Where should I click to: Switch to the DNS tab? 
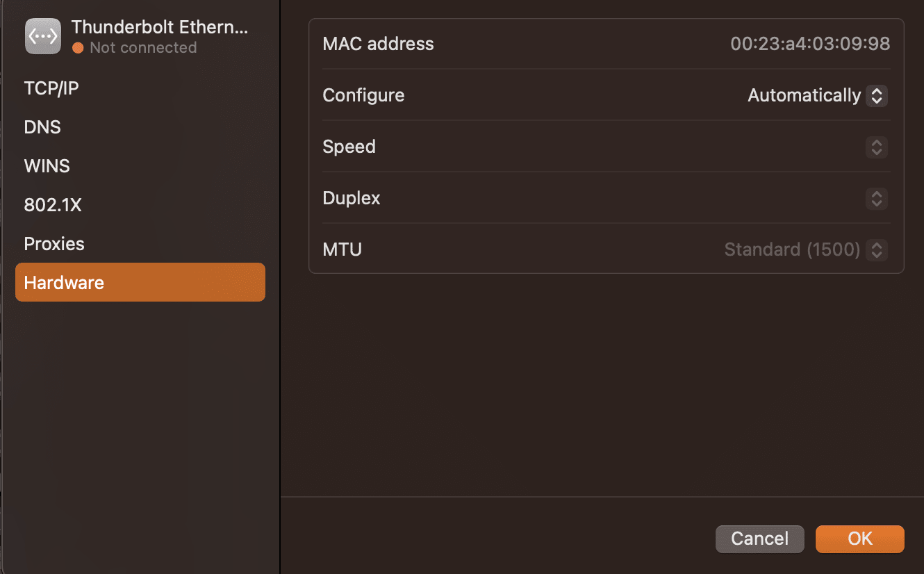pos(42,127)
